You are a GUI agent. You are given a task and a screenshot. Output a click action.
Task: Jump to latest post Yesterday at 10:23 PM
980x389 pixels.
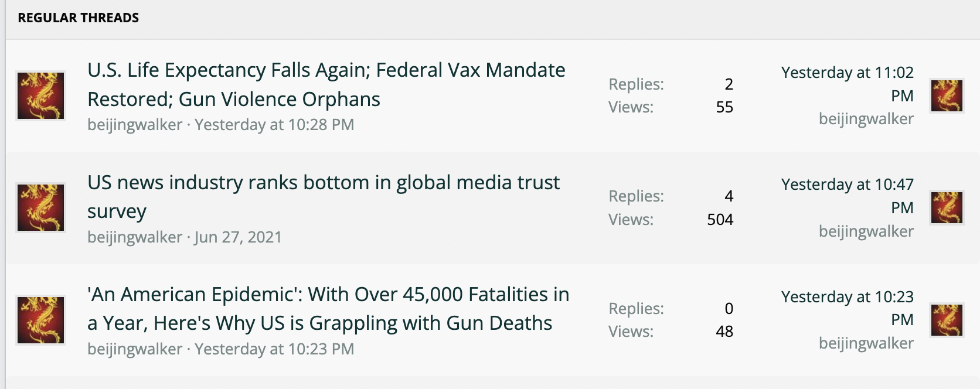click(x=848, y=308)
